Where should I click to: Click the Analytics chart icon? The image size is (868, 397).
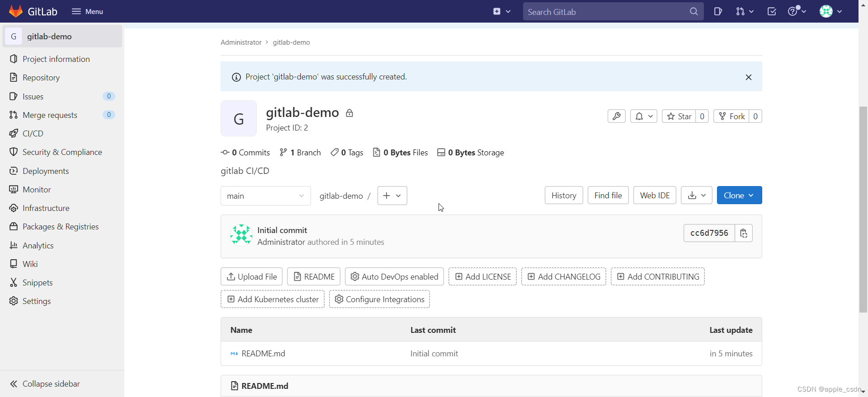[14, 245]
